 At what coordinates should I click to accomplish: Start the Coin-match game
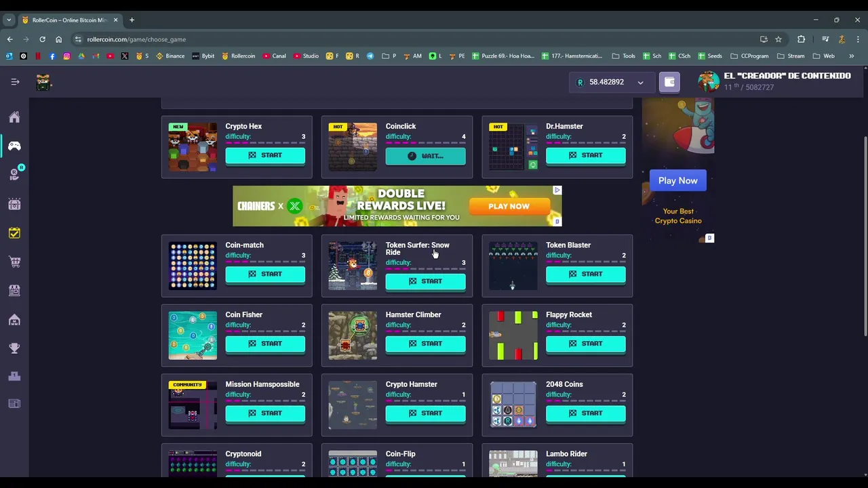tap(265, 274)
